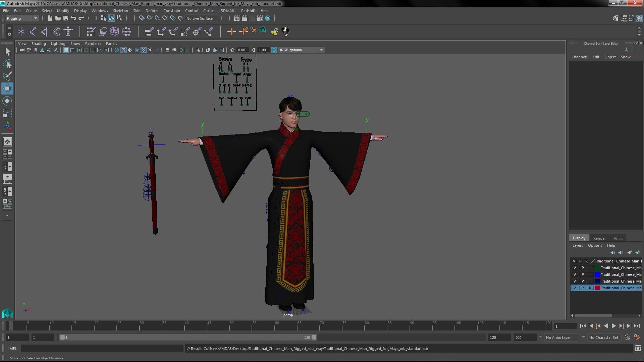Choose the IK Handle tool on the shelf
Screen dimensions: 644x362
[x=44, y=32]
